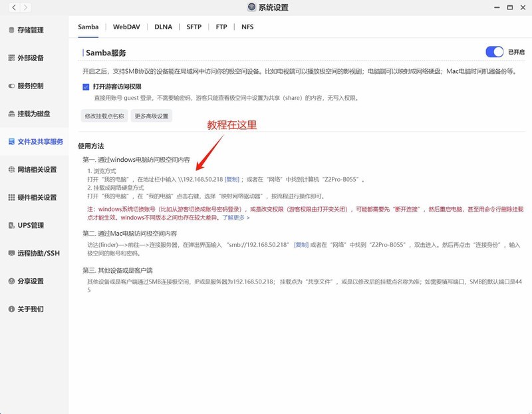Click the forward navigation arrow
The width and height of the screenshot is (532, 414).
[x=21, y=6]
